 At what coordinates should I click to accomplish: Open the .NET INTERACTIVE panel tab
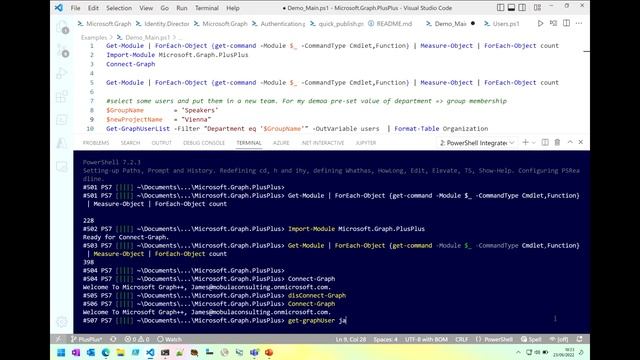pos(322,143)
